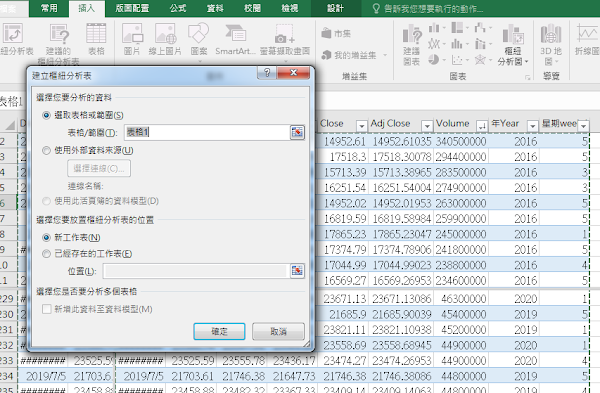Select the 已經存在的工作表 radio button
This screenshot has width=600, height=393.
point(46,254)
